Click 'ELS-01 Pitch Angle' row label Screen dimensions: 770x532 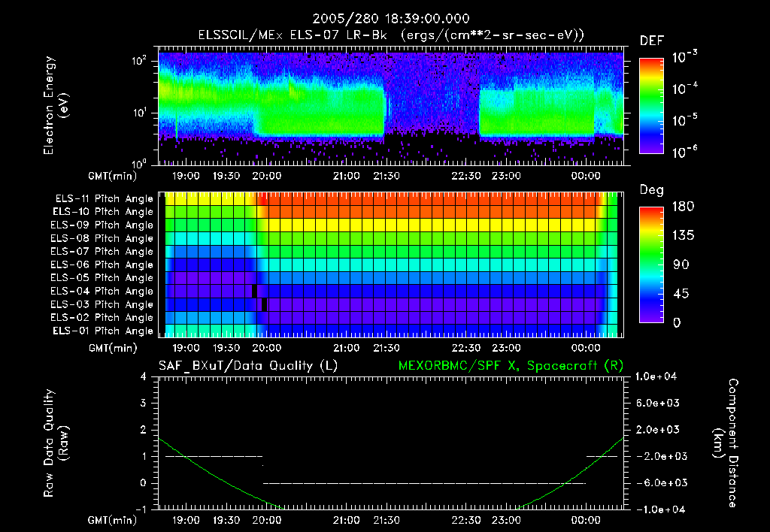tap(103, 331)
